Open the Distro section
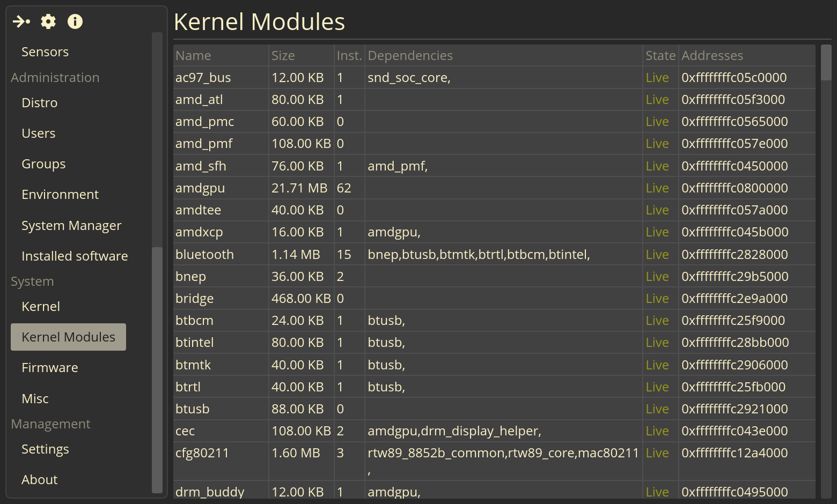 point(39,103)
